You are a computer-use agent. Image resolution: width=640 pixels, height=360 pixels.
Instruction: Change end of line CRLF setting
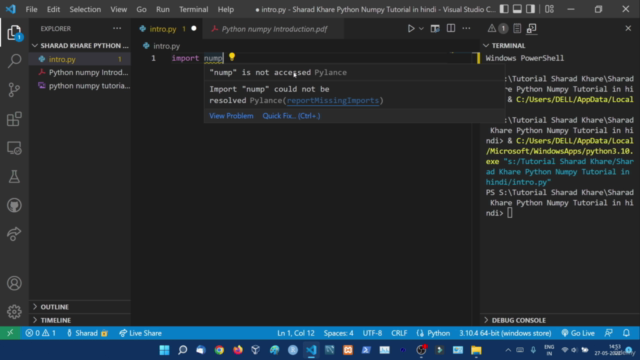pyautogui.click(x=399, y=333)
